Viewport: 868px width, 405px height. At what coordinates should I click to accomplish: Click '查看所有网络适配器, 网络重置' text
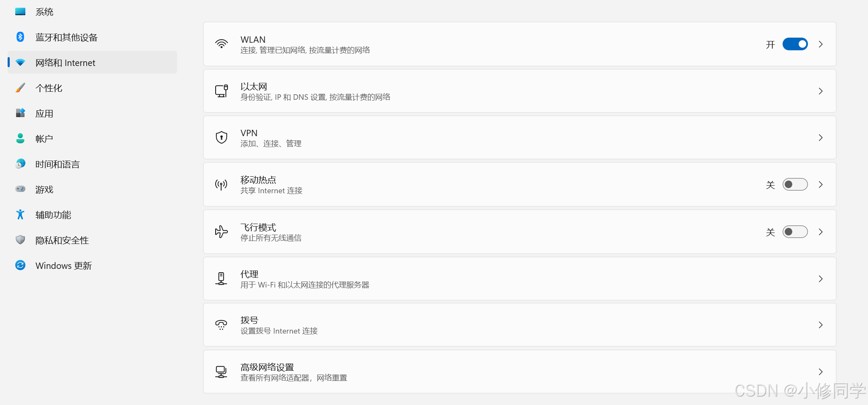(294, 378)
